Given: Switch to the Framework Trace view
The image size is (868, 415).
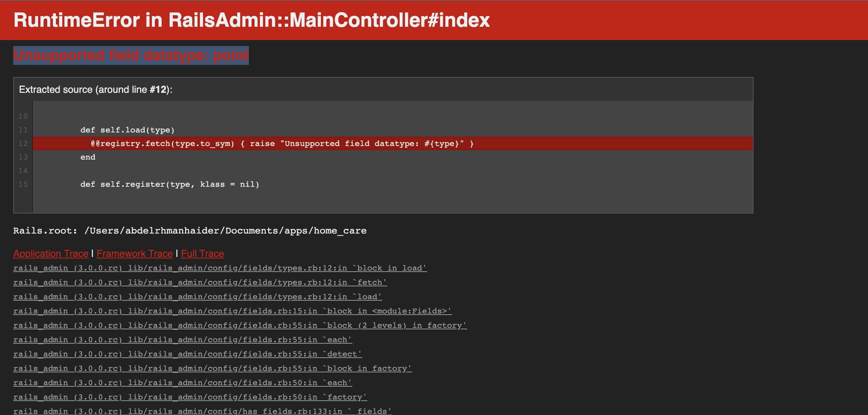Looking at the screenshot, I should (134, 254).
